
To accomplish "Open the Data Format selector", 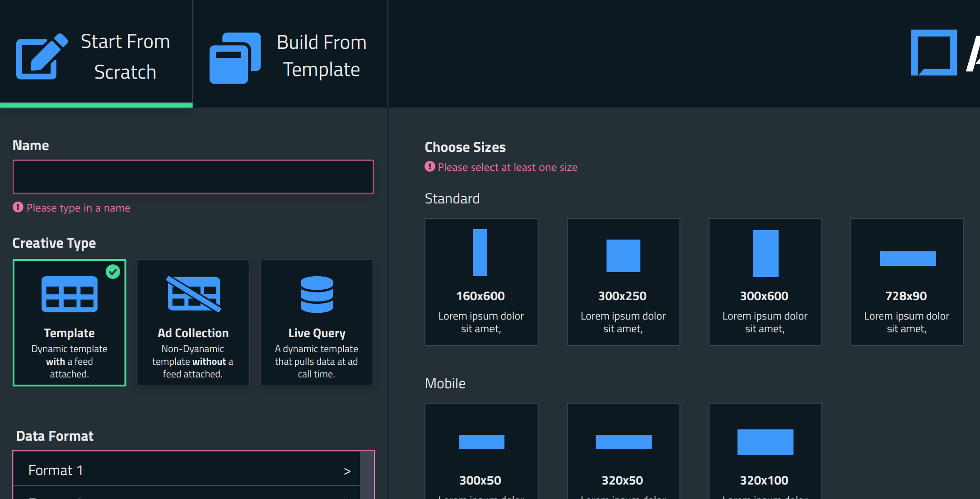I will pos(187,470).
